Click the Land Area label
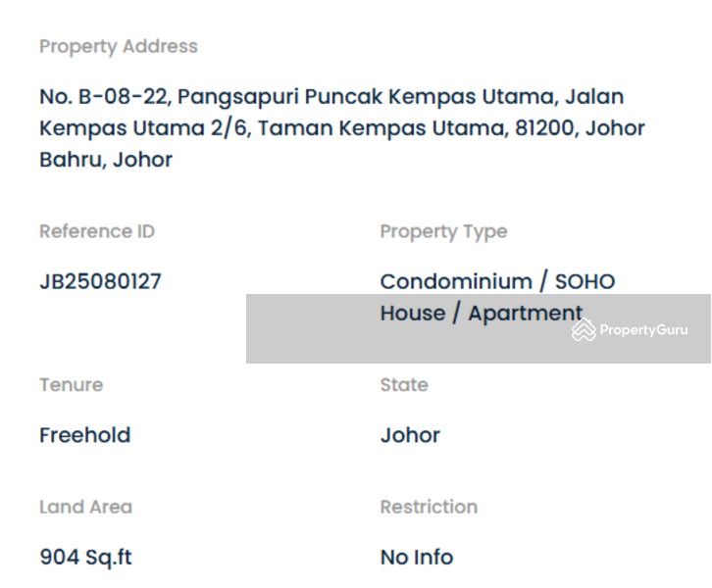The width and height of the screenshot is (712, 588). click(x=86, y=507)
